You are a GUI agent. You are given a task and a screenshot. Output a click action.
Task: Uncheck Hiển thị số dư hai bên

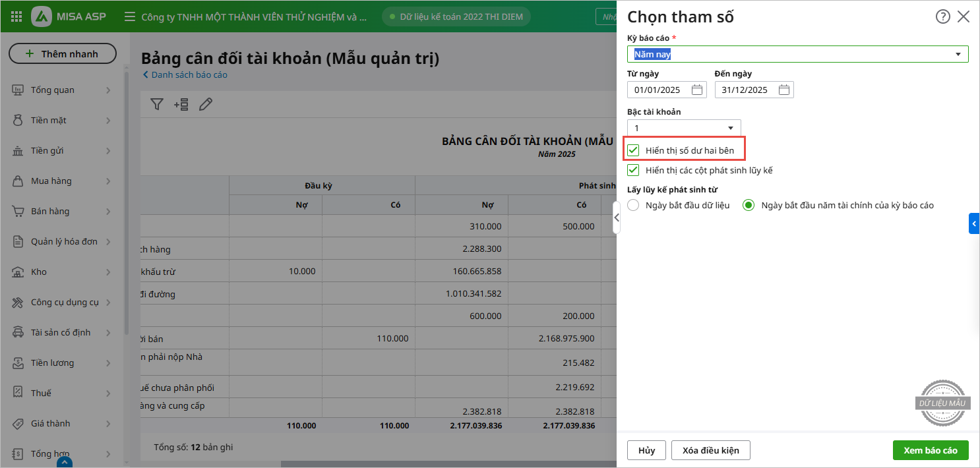[634, 150]
